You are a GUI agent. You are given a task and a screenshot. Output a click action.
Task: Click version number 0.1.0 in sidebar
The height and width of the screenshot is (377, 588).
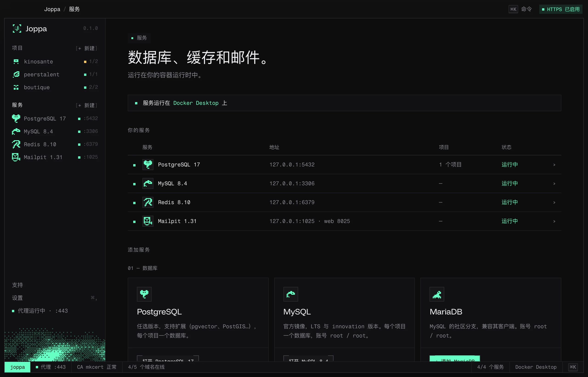click(x=90, y=29)
